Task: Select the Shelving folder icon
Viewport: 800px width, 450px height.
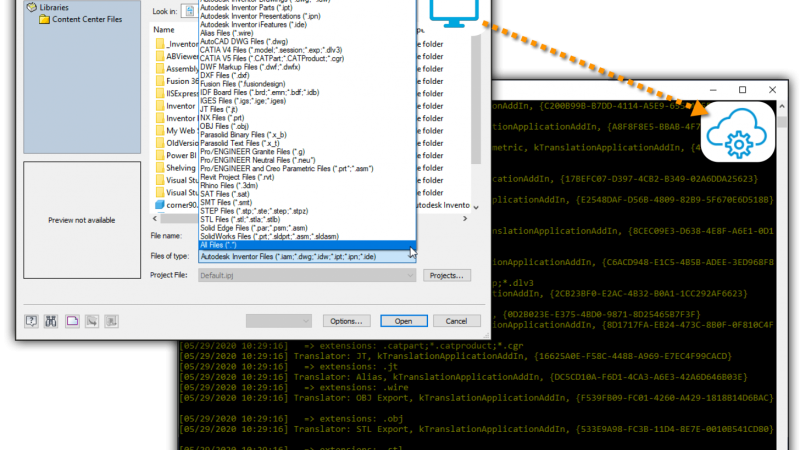Action: tap(160, 168)
